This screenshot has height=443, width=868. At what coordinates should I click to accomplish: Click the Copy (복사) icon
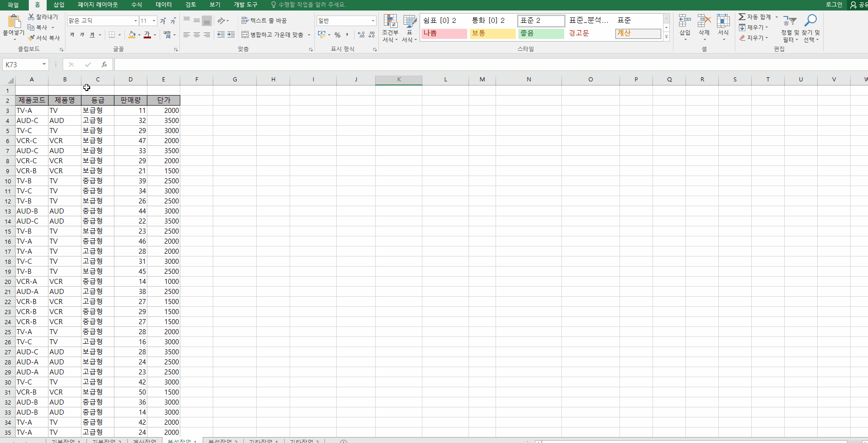31,27
